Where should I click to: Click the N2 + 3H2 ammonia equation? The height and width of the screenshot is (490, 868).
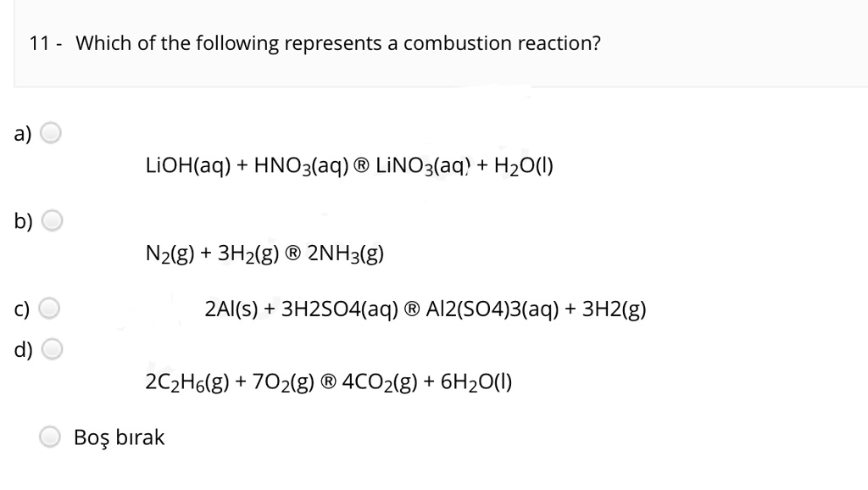265,253
